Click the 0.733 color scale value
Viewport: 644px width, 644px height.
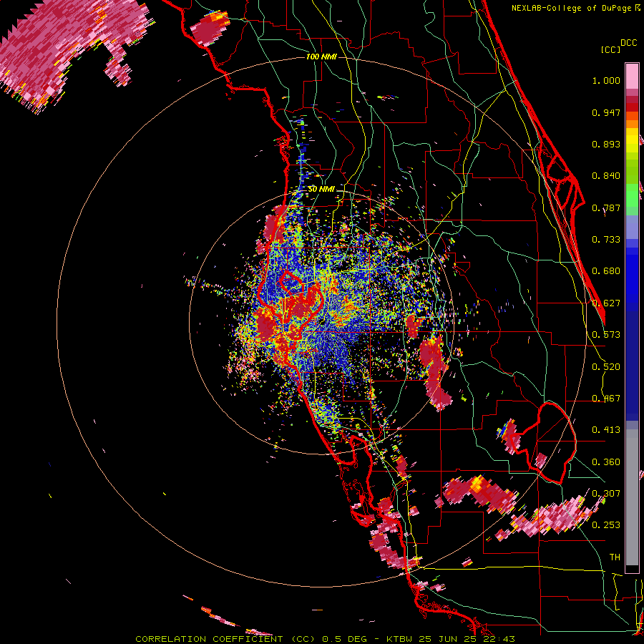[x=606, y=240]
